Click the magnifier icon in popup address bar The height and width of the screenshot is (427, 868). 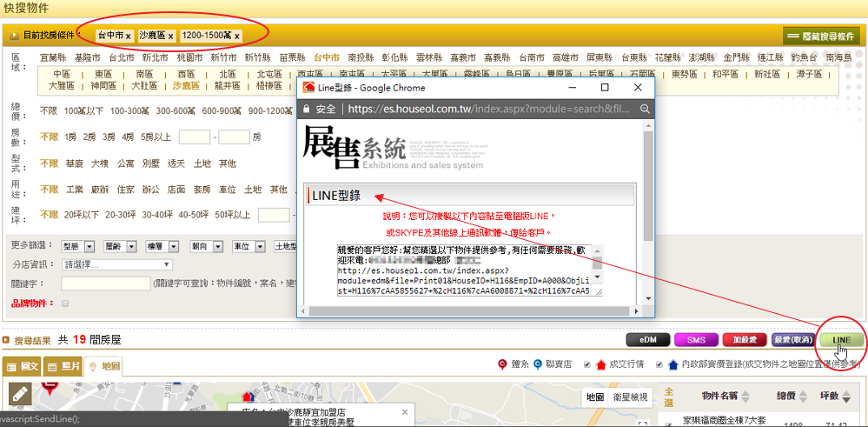(645, 109)
